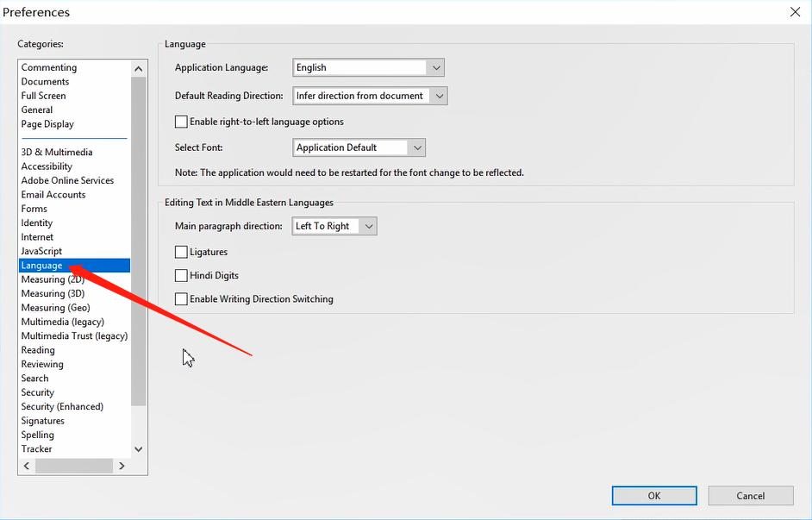812x520 pixels.
Task: Select the Measuring (3D) category
Action: pos(53,292)
